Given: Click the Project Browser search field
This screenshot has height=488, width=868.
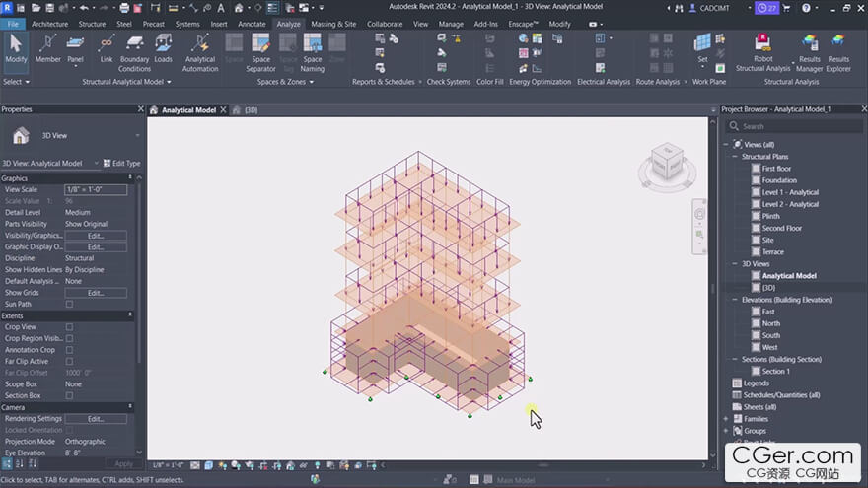Looking at the screenshot, I should [794, 127].
